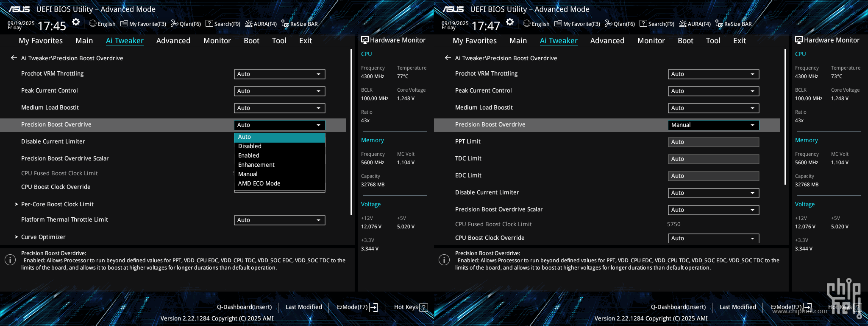Click Hardware Monitor icon in right screen
This screenshot has width=868, height=326.
(799, 40)
